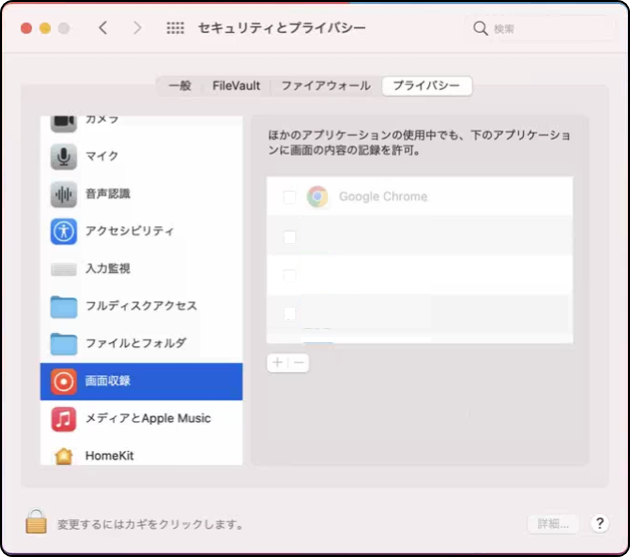Open help with the question mark button
The width and height of the screenshot is (631, 557).
click(600, 523)
